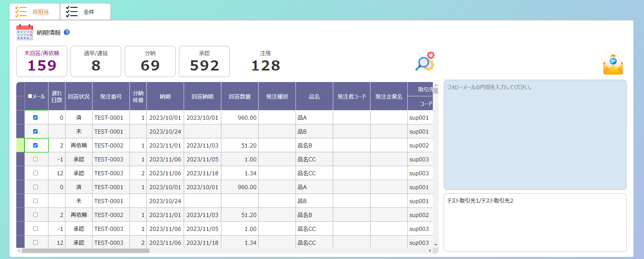Check the second TEST-0002 再依頼 row checkbox
The height and width of the screenshot is (259, 644).
tap(35, 215)
